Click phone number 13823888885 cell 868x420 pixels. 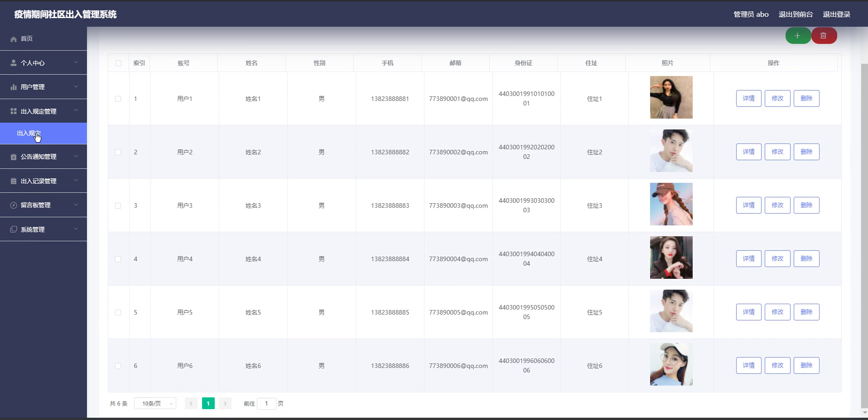point(390,312)
